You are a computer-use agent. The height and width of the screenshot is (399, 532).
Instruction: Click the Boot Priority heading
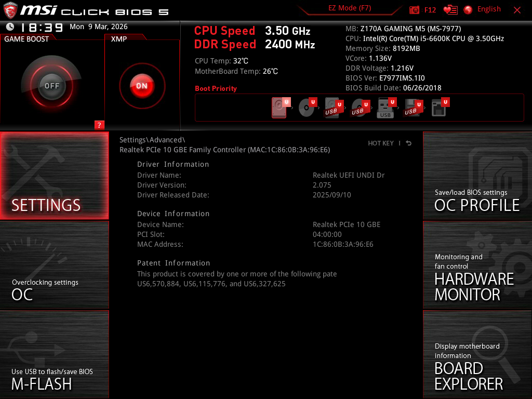(x=216, y=88)
